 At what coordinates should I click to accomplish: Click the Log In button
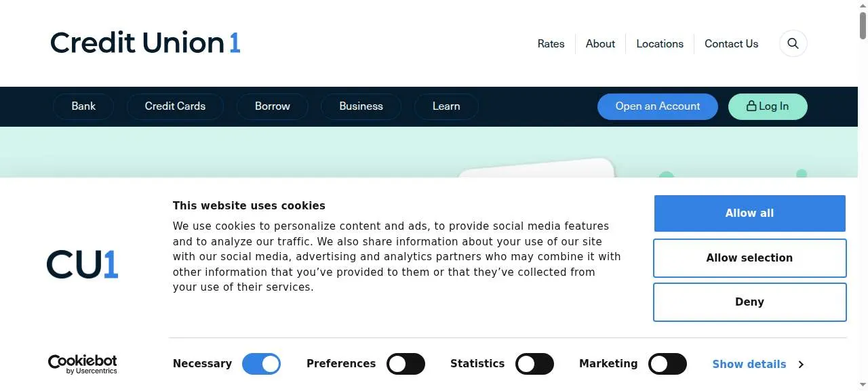768,106
